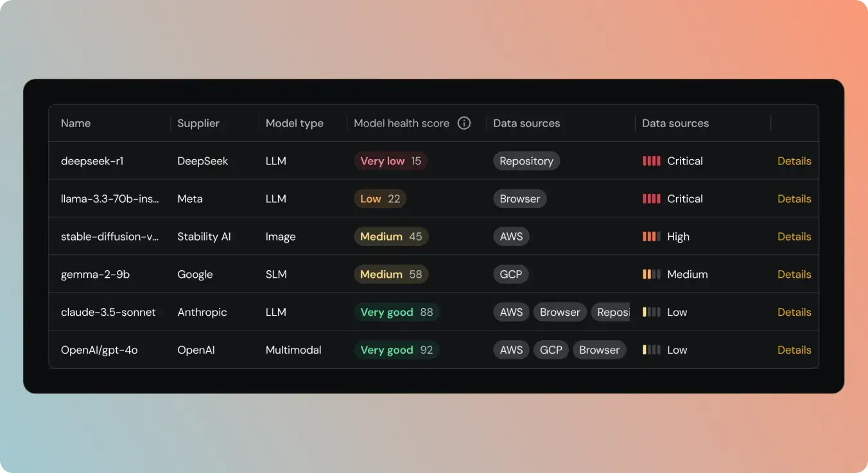The height and width of the screenshot is (473, 868).
Task: Click the Model type column header
Action: (x=294, y=123)
